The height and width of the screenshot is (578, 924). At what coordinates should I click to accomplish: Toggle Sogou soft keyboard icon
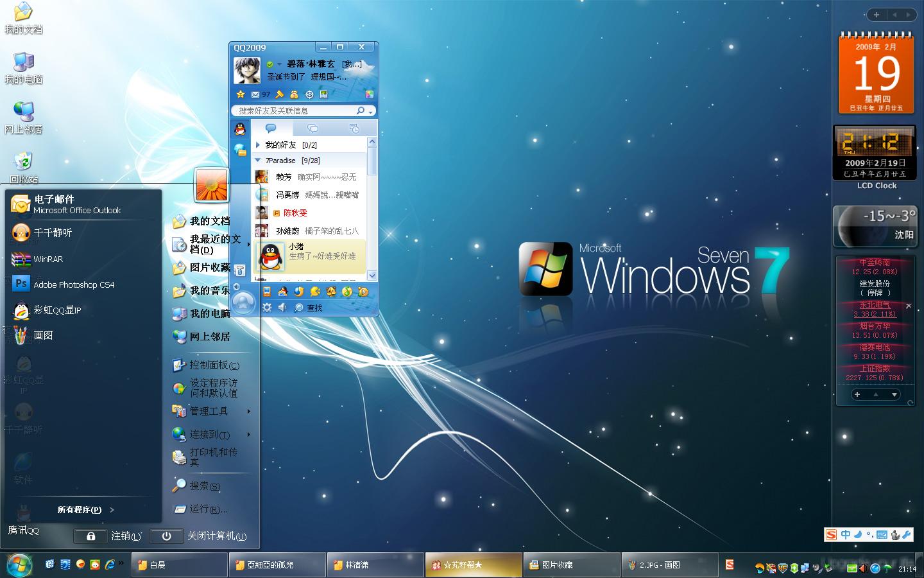[x=882, y=534]
